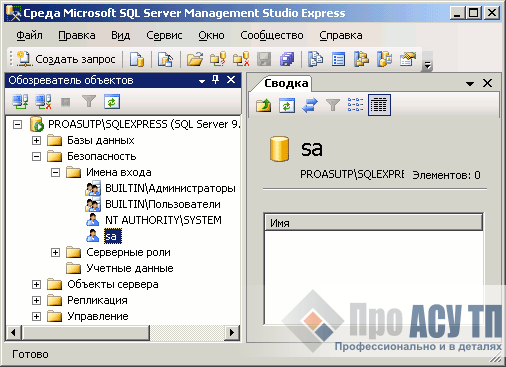Open the Файл menu

[29, 35]
